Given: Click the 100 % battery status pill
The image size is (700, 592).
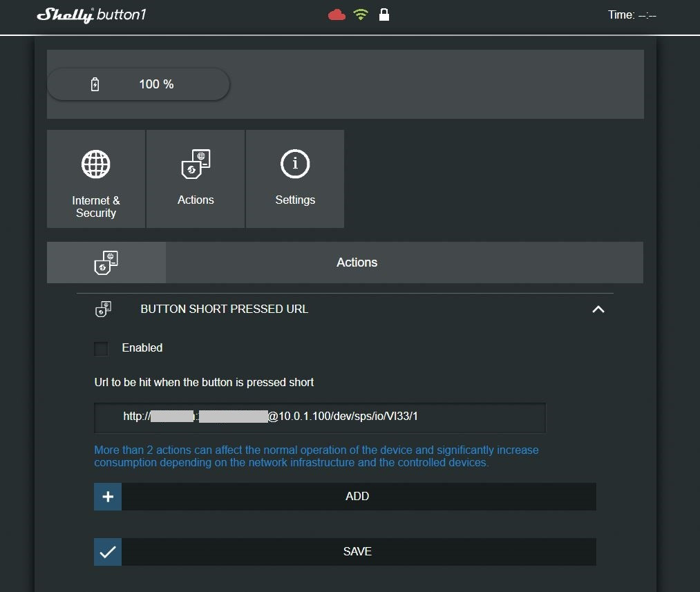Looking at the screenshot, I should click(x=138, y=84).
